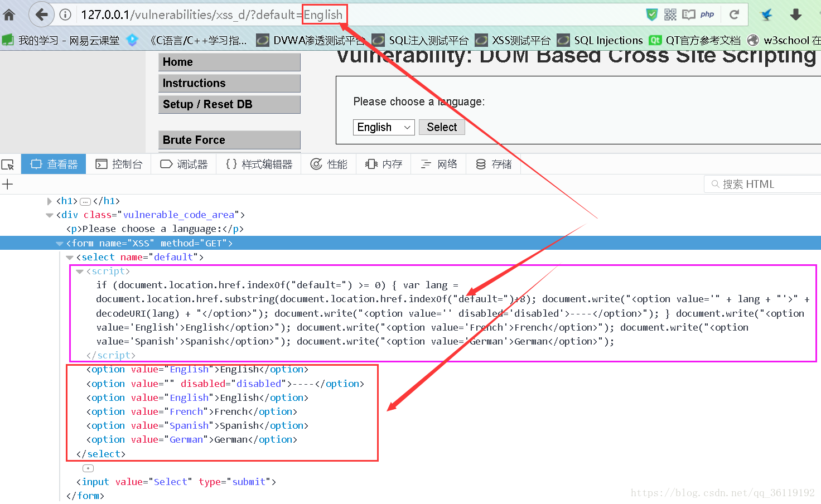Select the closing /form tag line
821x504 pixels.
[x=85, y=496]
